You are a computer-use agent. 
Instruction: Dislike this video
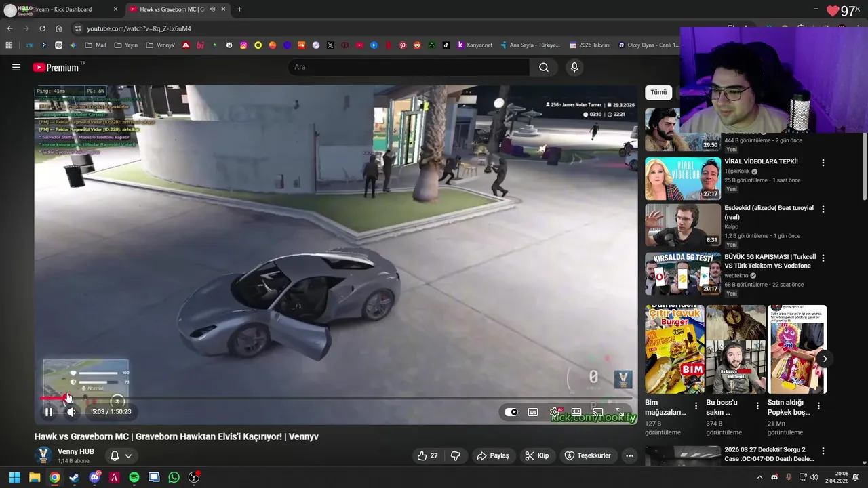[x=456, y=455]
